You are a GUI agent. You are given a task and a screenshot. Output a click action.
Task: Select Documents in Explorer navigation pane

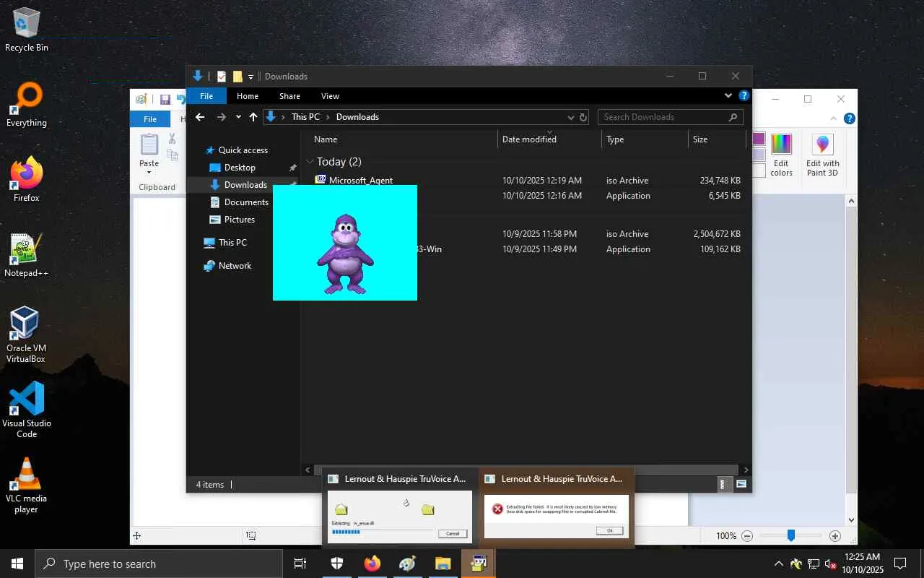tap(246, 202)
